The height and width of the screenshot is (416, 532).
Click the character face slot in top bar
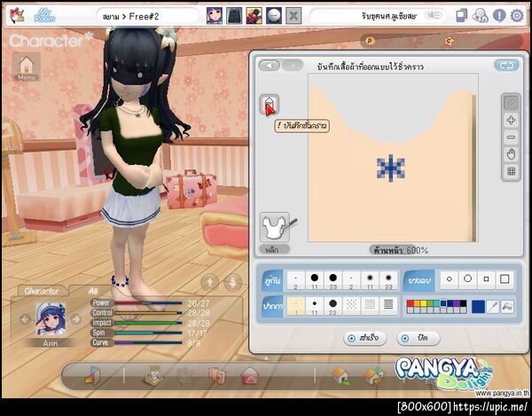215,16
